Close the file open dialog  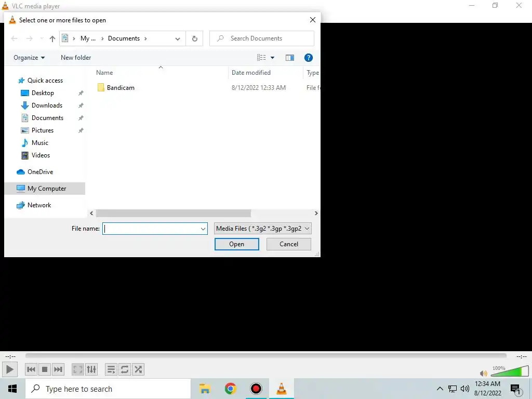pos(312,20)
